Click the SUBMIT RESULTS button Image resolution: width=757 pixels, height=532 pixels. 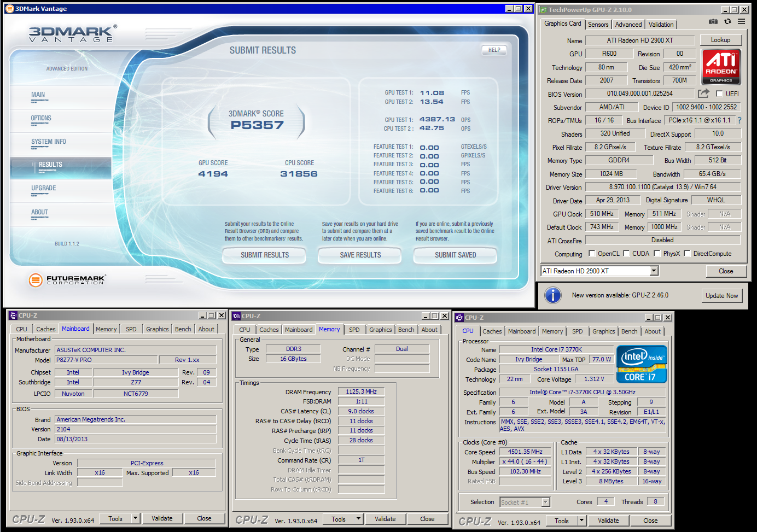click(265, 255)
